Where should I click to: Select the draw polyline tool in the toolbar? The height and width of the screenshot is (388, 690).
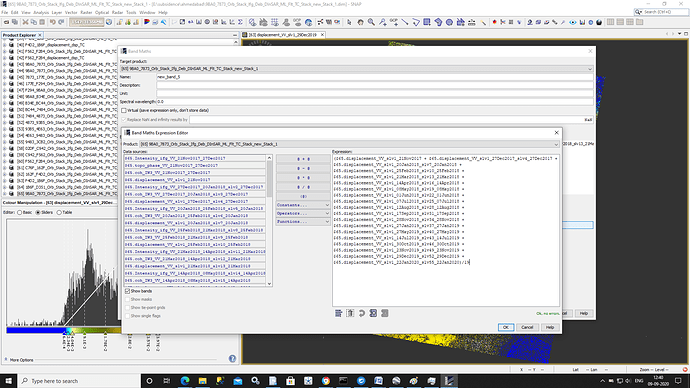click(x=416, y=22)
